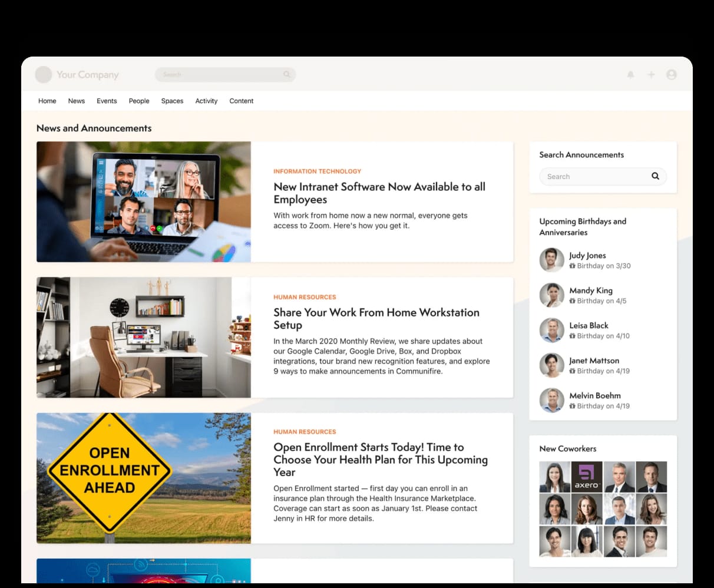The height and width of the screenshot is (588, 714).
Task: Open the video call laptop thumbnail
Action: point(144,201)
